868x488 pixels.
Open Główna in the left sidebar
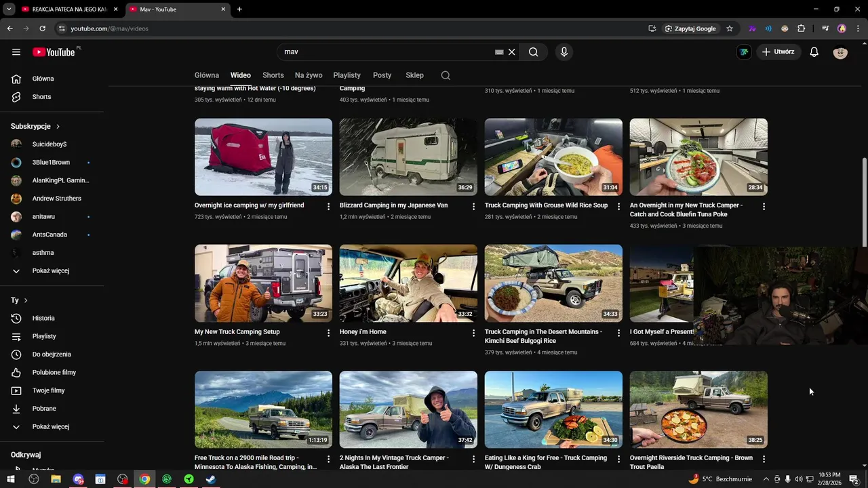[x=52, y=79]
